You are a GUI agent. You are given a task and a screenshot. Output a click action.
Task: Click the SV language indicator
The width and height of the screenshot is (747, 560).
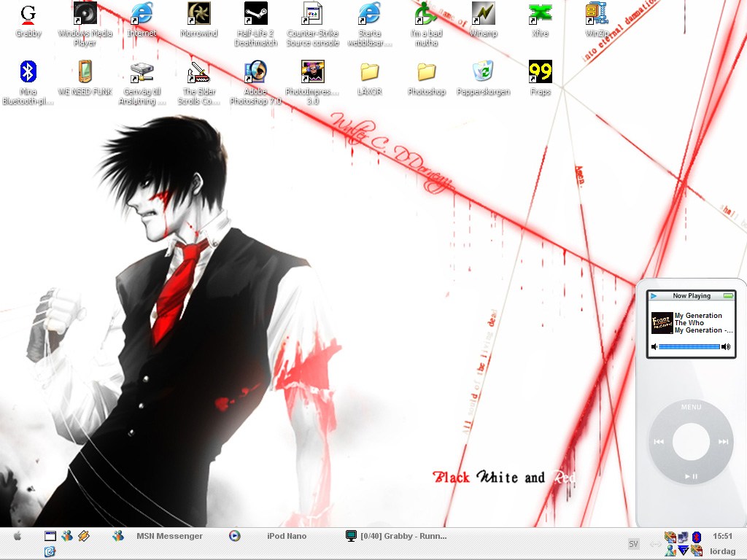pos(633,544)
